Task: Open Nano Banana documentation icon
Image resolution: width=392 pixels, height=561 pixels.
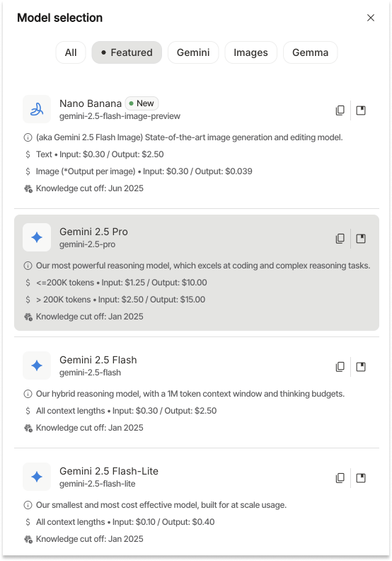Action: pyautogui.click(x=361, y=110)
